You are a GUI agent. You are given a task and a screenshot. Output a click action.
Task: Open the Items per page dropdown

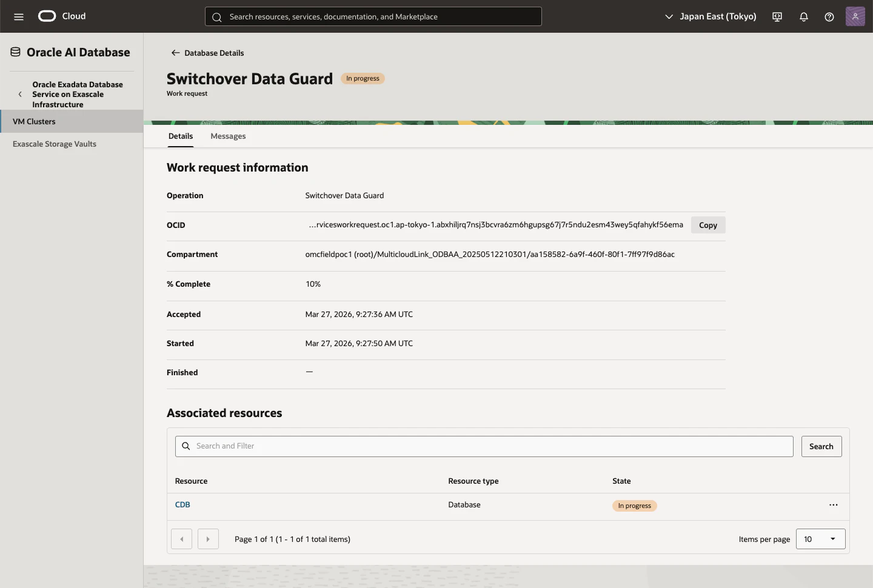pyautogui.click(x=820, y=539)
